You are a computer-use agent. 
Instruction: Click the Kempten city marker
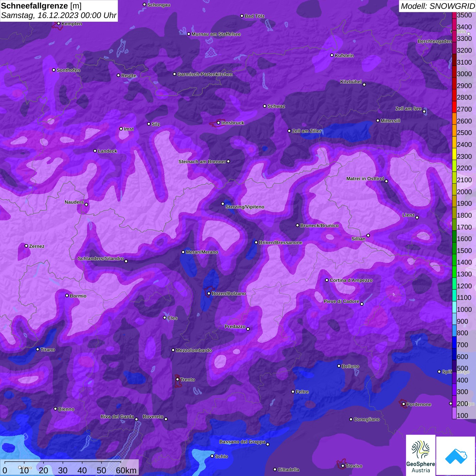(59, 23)
